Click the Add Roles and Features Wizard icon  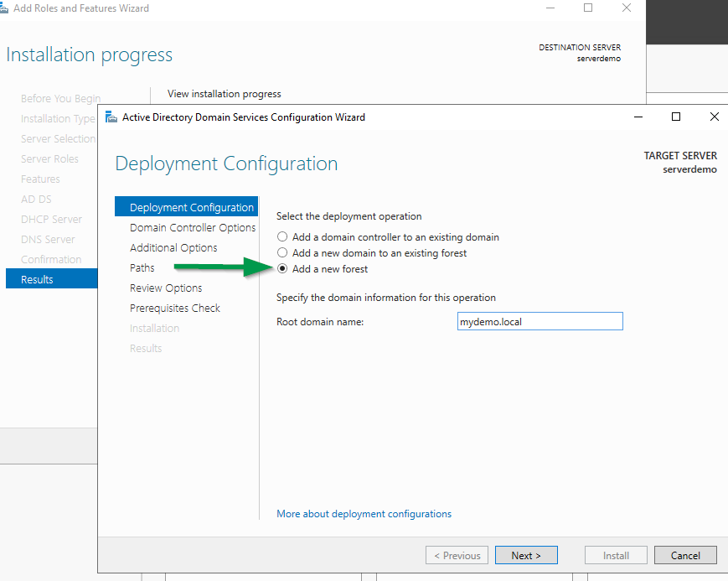click(x=7, y=8)
